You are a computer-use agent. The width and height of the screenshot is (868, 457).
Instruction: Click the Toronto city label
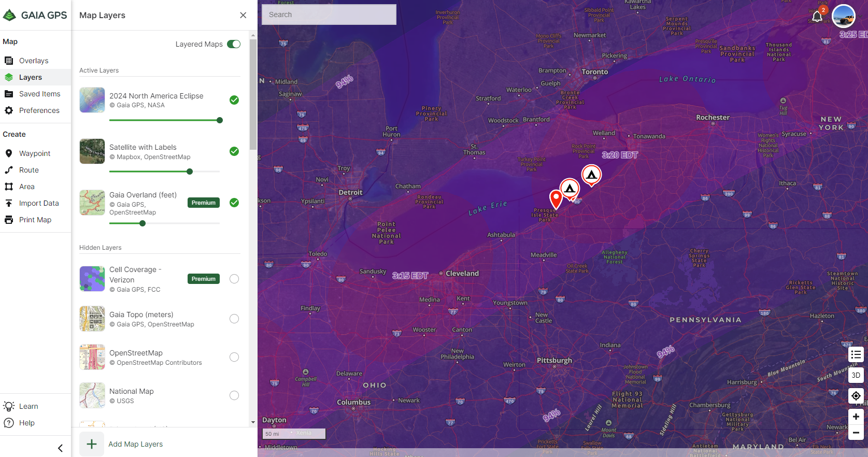coord(594,72)
